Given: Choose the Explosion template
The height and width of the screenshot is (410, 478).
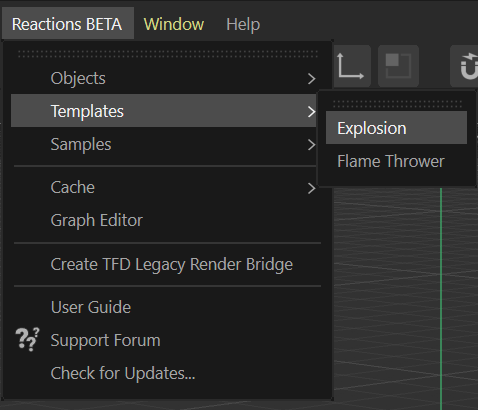Looking at the screenshot, I should [x=396, y=128].
